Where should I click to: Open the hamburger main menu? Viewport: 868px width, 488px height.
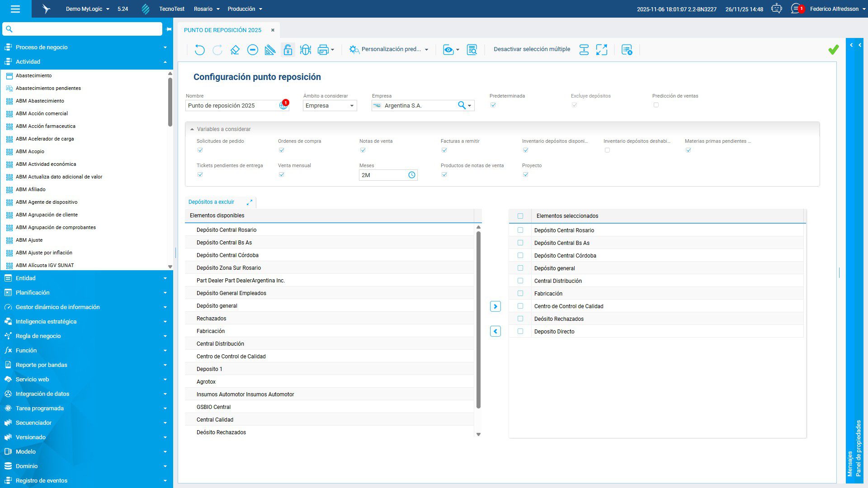15,9
